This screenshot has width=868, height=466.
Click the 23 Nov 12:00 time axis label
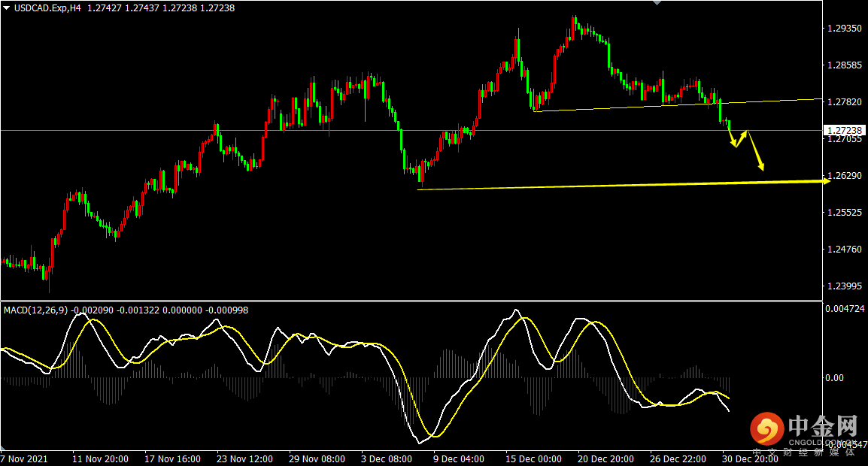(244, 458)
